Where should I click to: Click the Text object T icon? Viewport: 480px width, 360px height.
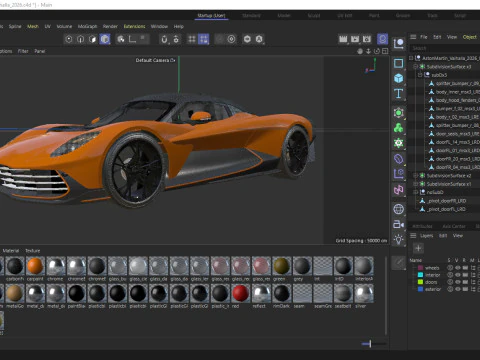399,94
